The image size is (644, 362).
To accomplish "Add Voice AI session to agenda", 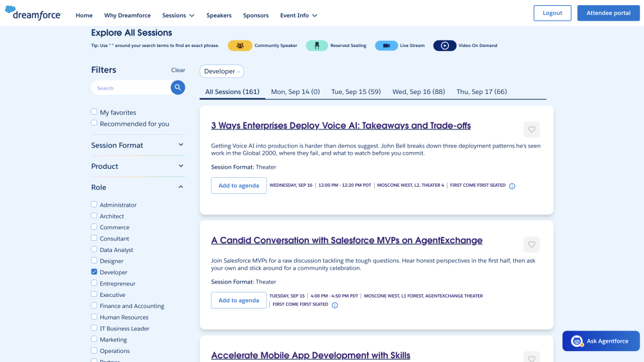I will 239,186.
